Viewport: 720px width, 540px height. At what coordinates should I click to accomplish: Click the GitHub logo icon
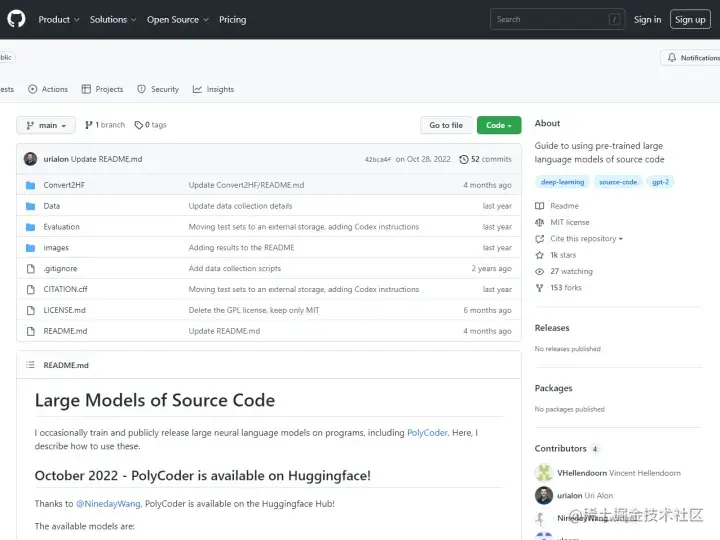16,19
